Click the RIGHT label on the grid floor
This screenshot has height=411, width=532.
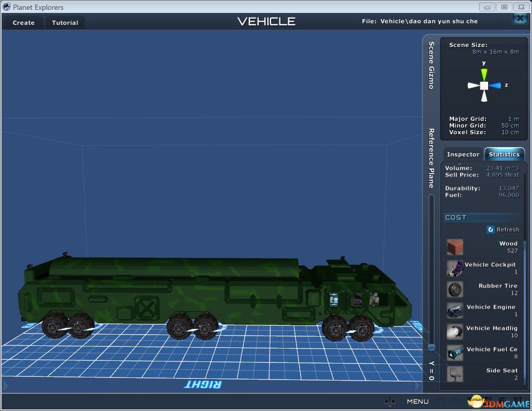(202, 385)
